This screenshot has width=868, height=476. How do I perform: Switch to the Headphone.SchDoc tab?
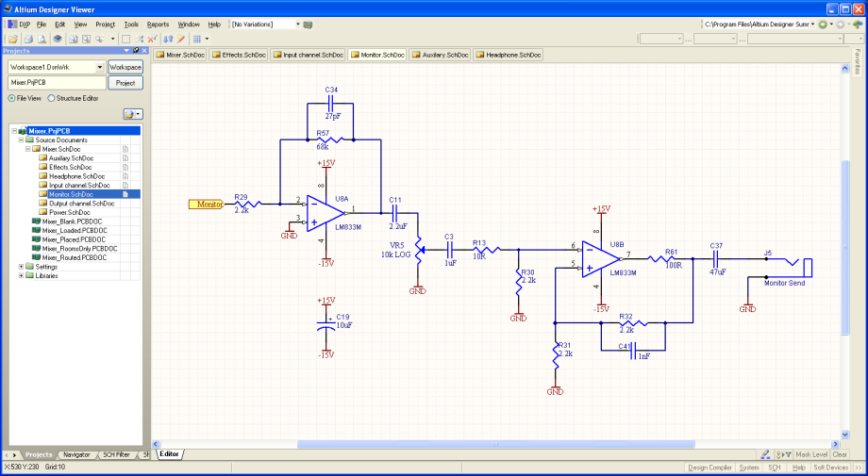pos(509,56)
